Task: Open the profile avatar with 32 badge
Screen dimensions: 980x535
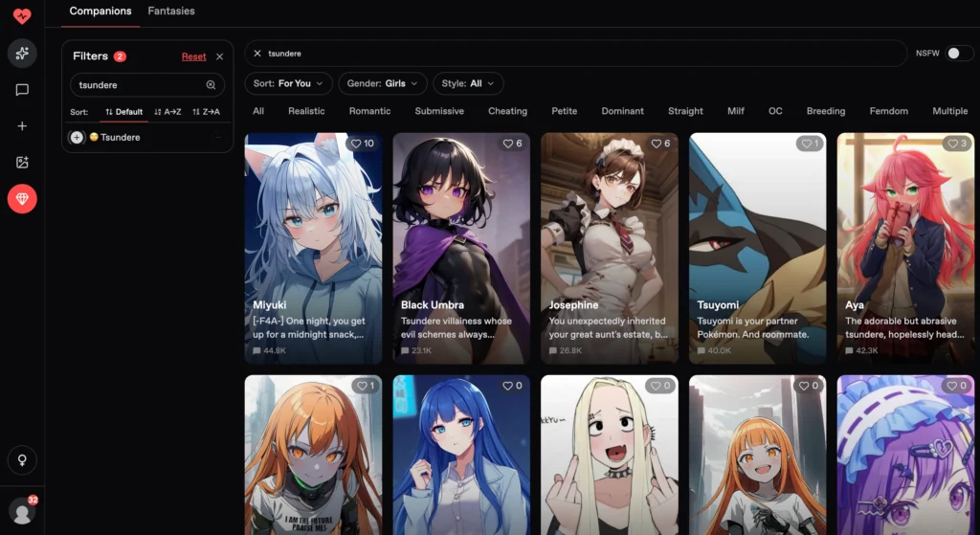Action: coord(23,511)
